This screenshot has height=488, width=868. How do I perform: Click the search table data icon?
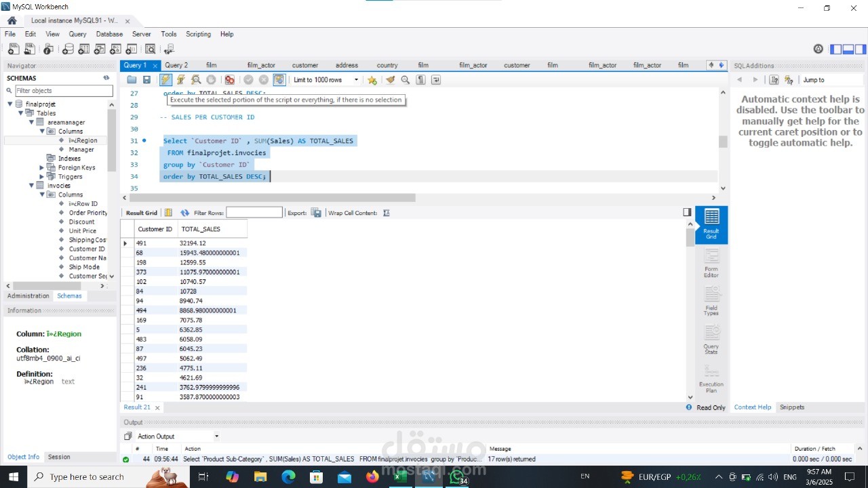[150, 49]
